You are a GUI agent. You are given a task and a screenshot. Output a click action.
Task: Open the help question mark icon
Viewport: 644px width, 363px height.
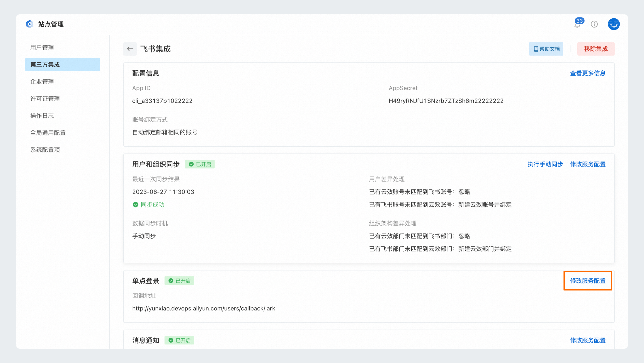(x=594, y=24)
